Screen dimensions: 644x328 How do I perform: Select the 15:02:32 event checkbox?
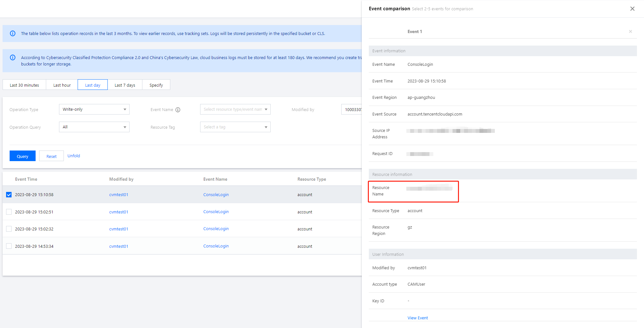[9, 229]
